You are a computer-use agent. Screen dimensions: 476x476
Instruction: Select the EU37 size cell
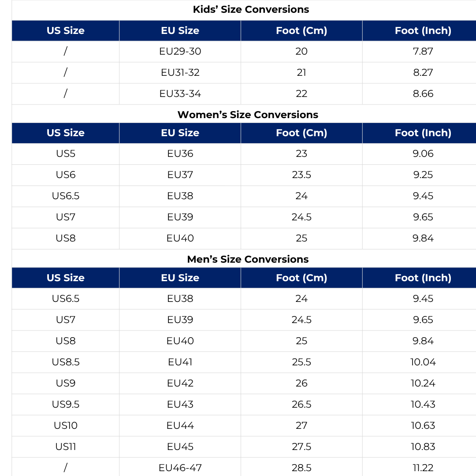(x=180, y=175)
